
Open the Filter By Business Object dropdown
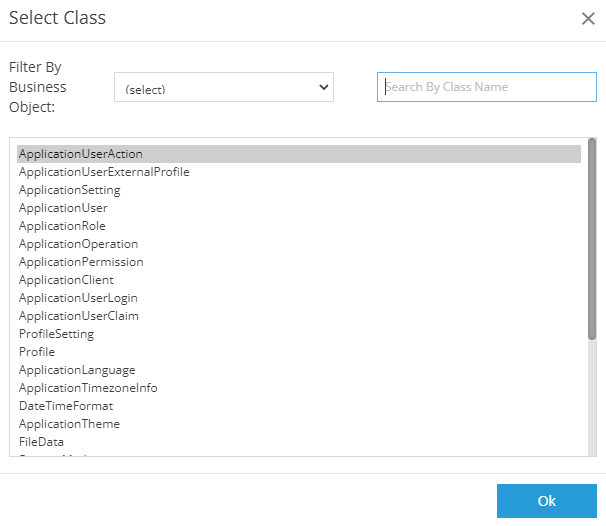point(224,88)
